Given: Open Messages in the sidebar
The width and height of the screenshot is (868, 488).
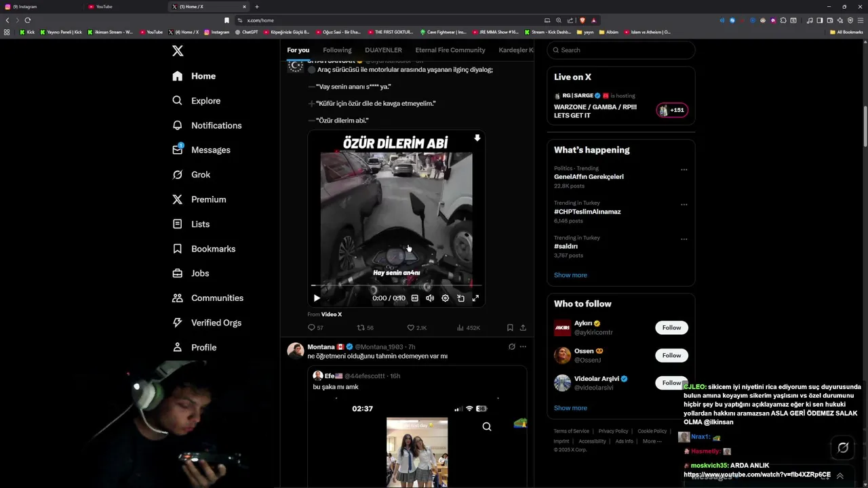Looking at the screenshot, I should pyautogui.click(x=201, y=150).
